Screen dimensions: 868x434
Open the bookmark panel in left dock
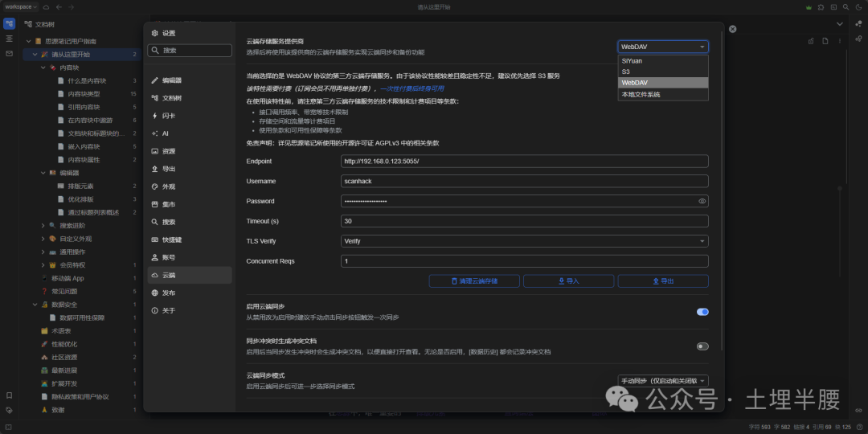pyautogui.click(x=9, y=395)
